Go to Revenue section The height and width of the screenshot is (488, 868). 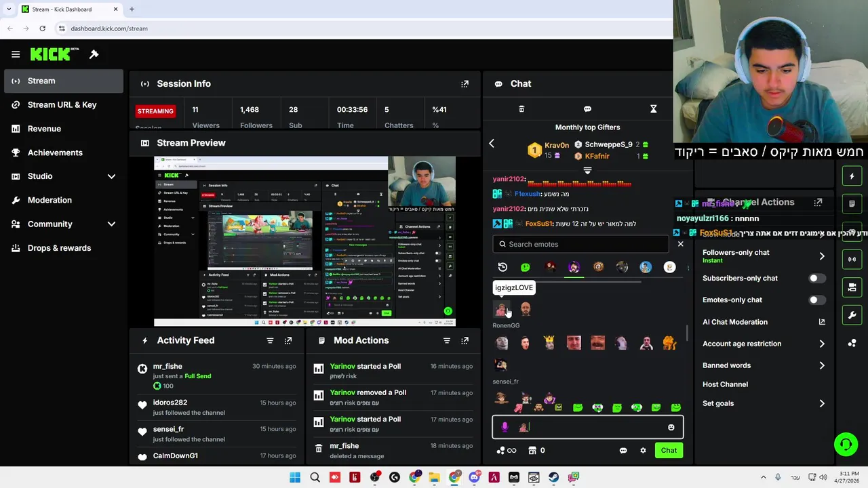(64, 129)
